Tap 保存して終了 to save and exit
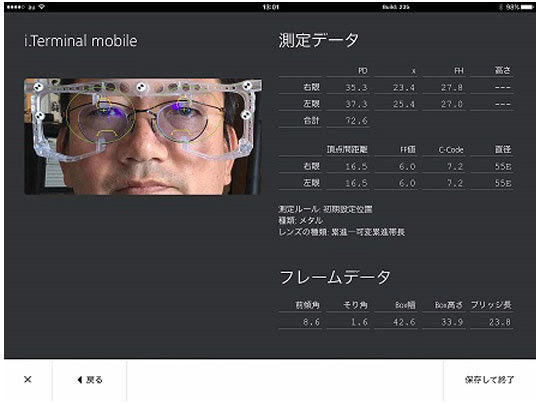 (x=489, y=380)
